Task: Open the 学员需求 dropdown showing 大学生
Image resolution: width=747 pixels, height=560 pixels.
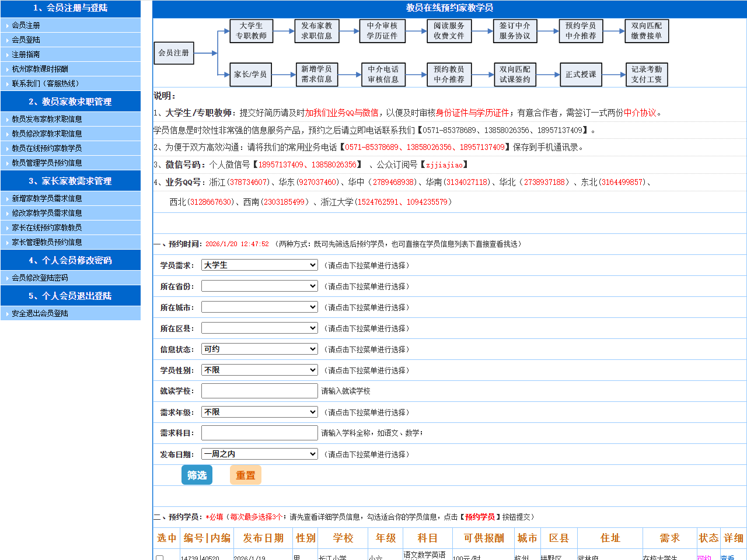Action: [x=259, y=265]
